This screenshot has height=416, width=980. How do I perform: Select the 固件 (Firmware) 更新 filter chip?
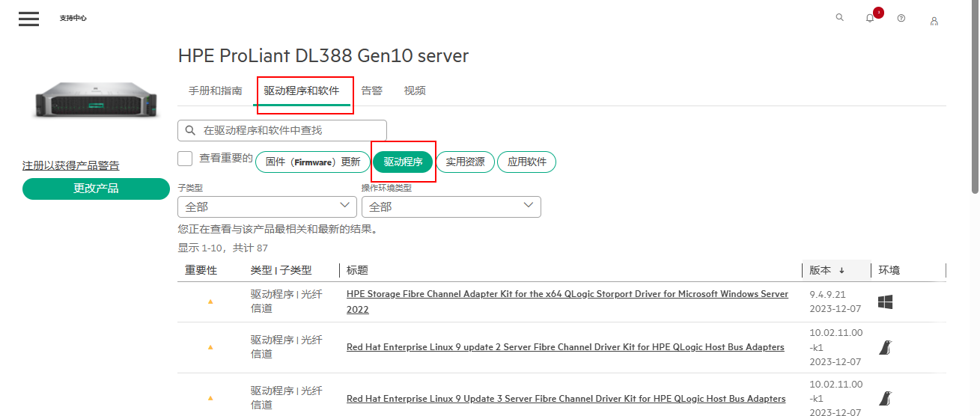click(313, 162)
